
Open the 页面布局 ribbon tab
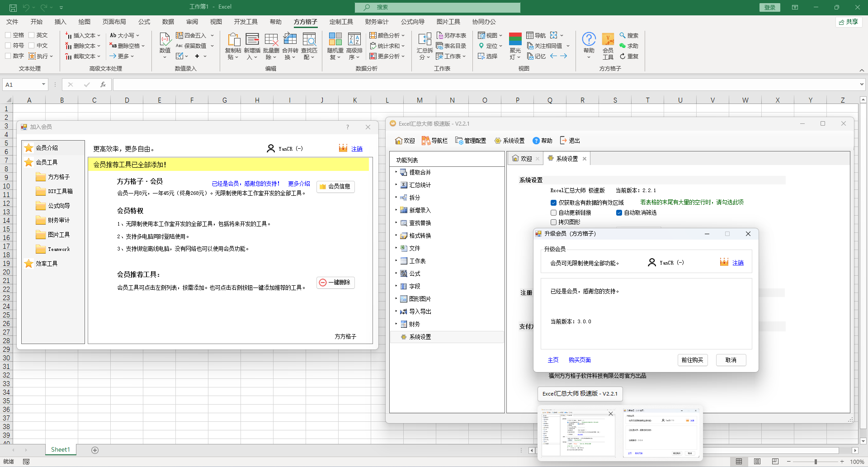click(114, 22)
